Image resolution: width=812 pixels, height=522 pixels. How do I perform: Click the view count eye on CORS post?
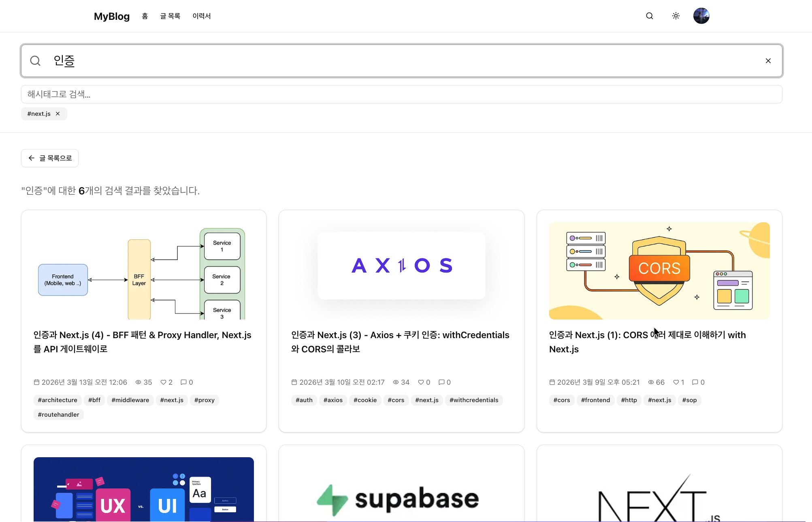[651, 382]
